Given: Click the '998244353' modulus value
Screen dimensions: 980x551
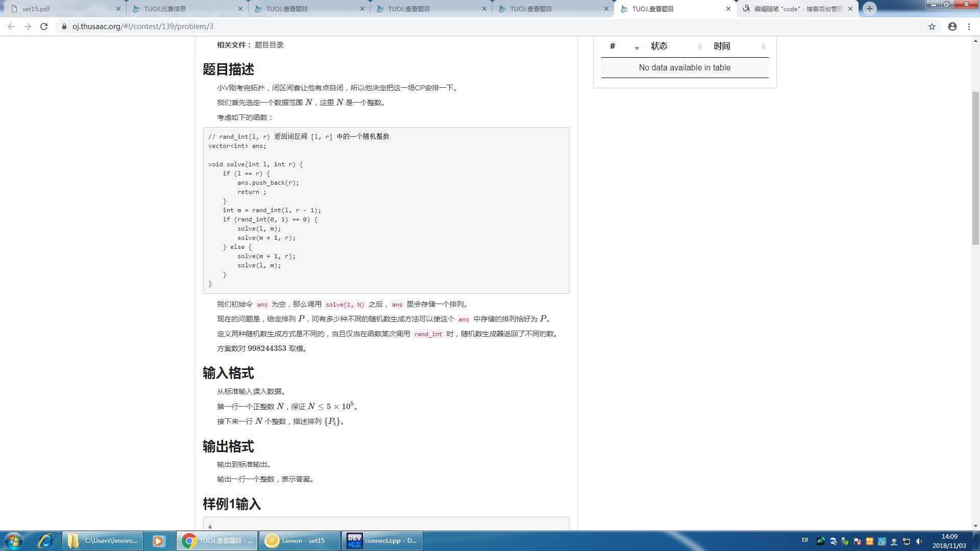Looking at the screenshot, I should [267, 348].
